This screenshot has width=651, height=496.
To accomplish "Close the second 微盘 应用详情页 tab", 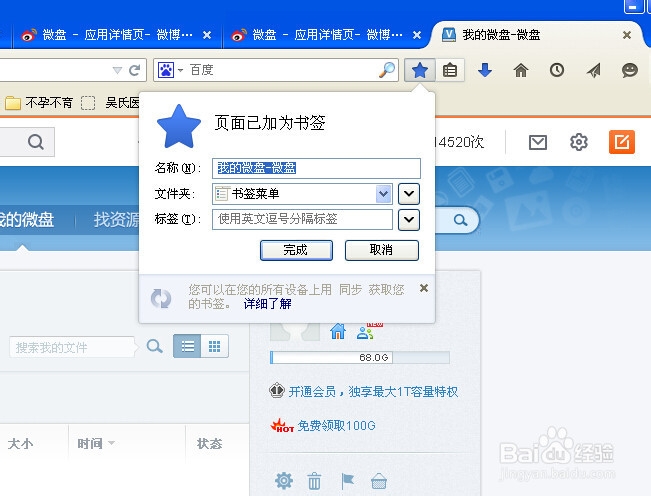I will 417,35.
